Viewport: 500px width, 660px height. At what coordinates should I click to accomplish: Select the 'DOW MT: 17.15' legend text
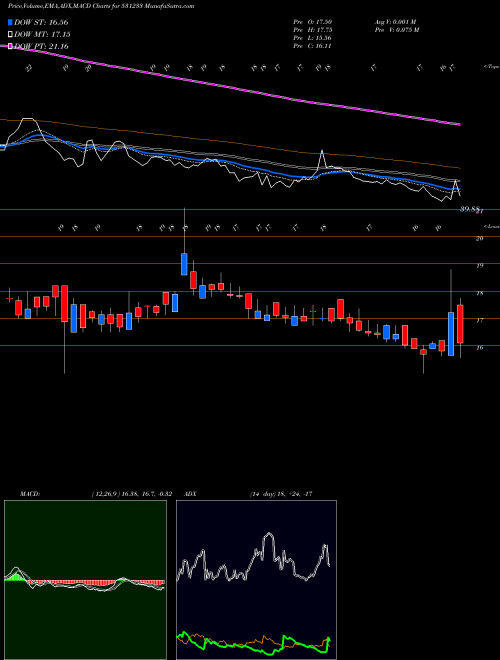[42, 35]
